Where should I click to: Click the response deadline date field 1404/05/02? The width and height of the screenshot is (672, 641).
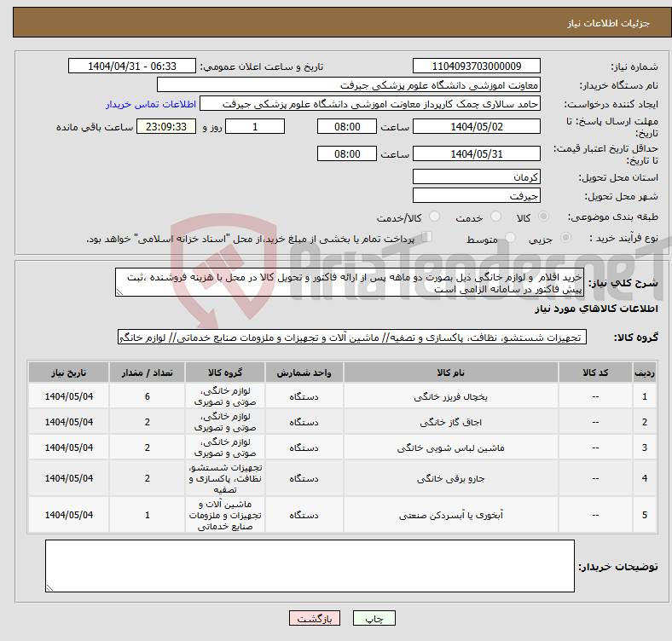[476, 127]
